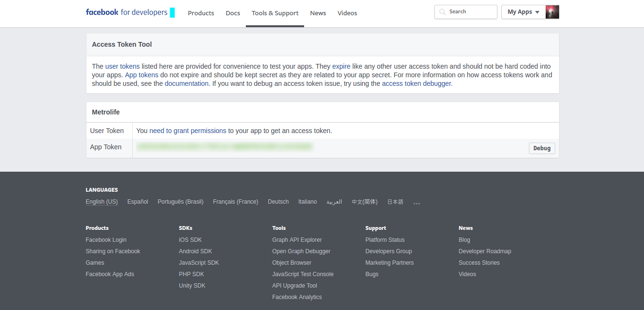
Task: Open iOS SDK footer link
Action: (190, 240)
